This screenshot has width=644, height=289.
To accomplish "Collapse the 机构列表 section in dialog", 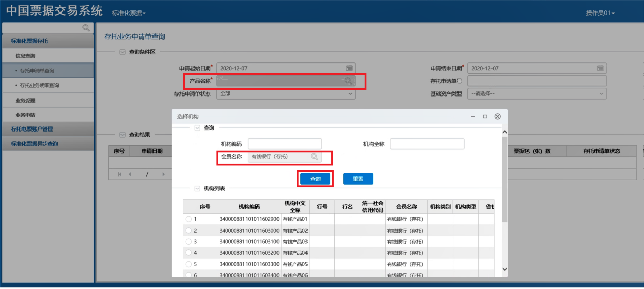I will pos(197,188).
